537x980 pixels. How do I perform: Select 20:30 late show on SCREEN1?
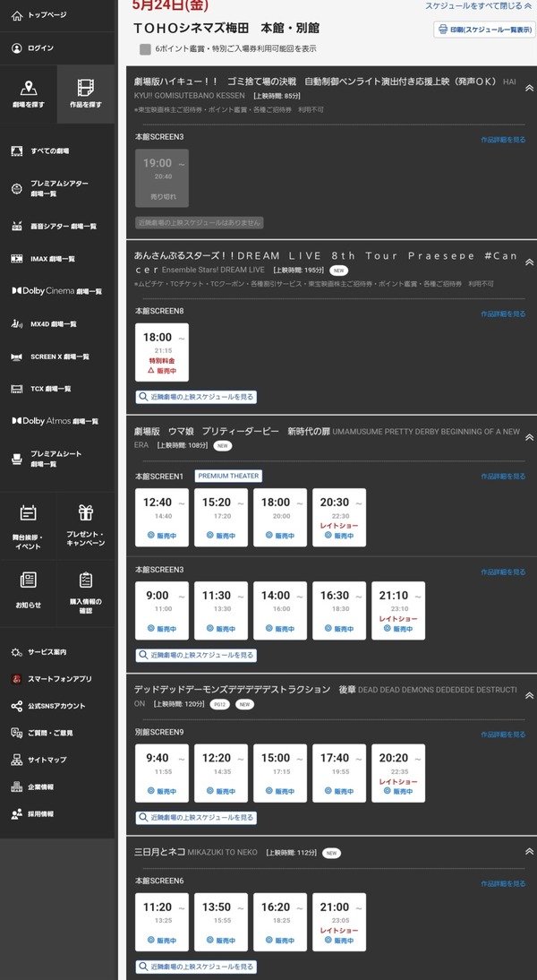[339, 518]
